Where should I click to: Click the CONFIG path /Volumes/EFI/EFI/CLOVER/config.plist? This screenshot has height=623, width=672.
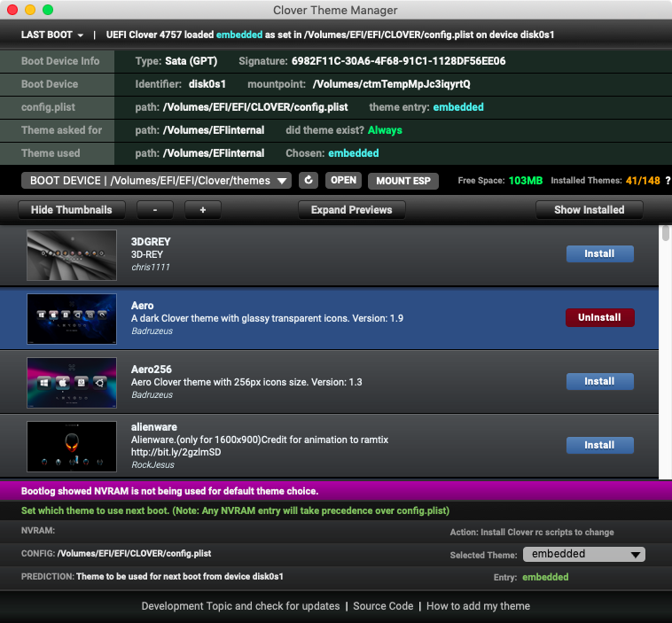[x=134, y=554]
